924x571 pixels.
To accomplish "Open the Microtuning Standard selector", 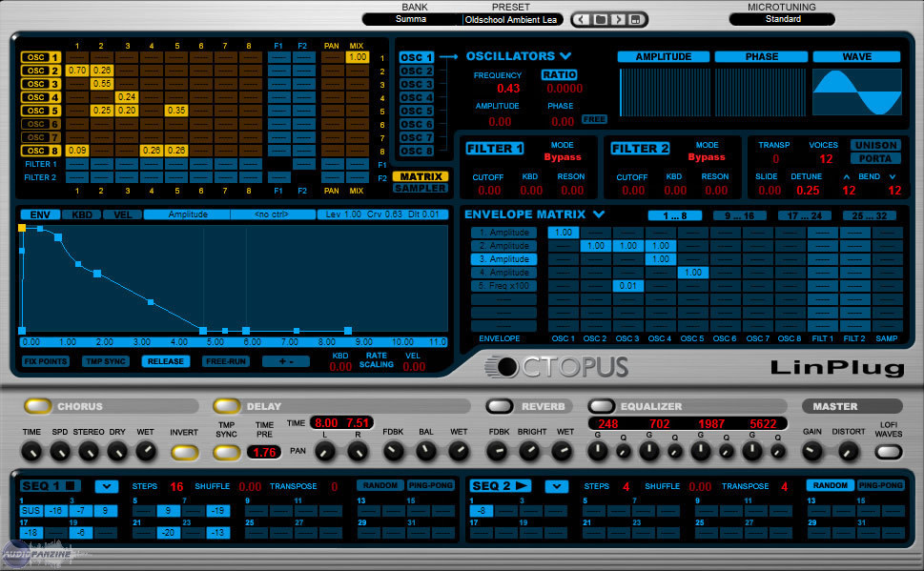I will 783,19.
